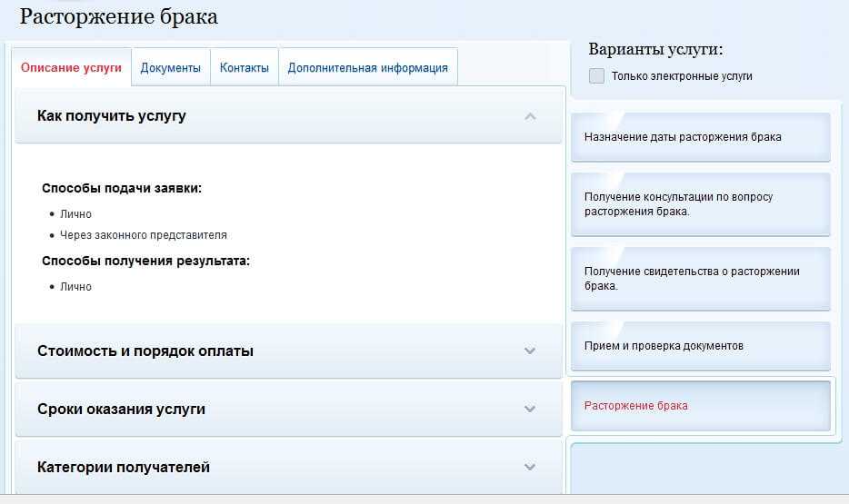The width and height of the screenshot is (849, 504).
Task: Expand Категории получателей chevron
Action: tap(530, 467)
